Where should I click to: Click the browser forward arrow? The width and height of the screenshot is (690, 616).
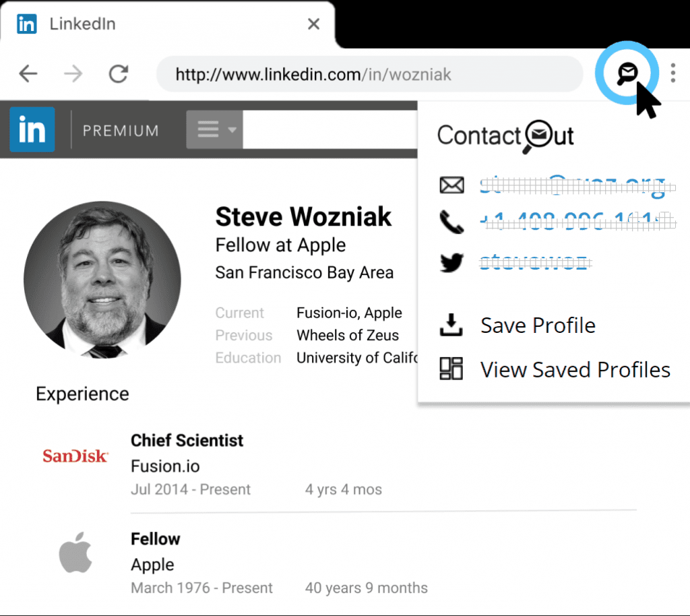point(73,73)
